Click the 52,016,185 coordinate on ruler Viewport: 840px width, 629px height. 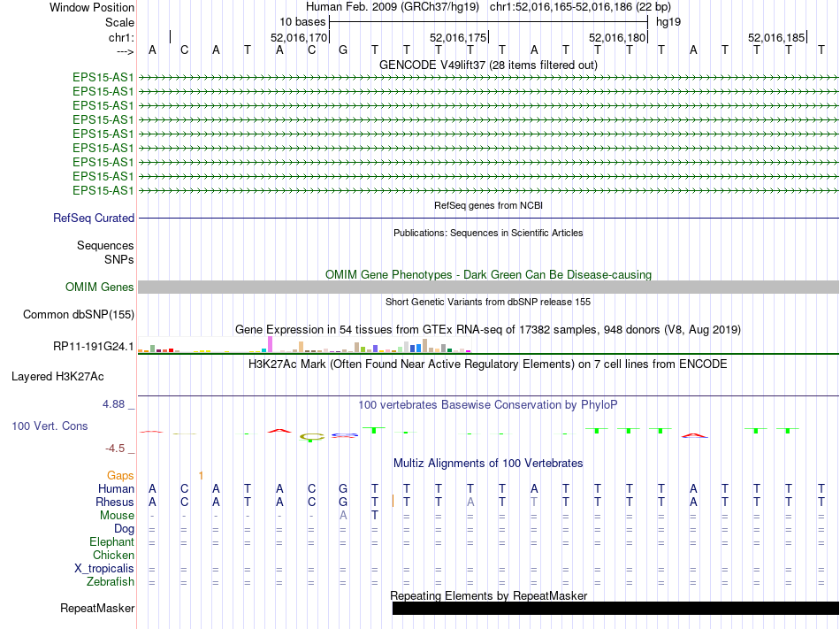[775, 37]
